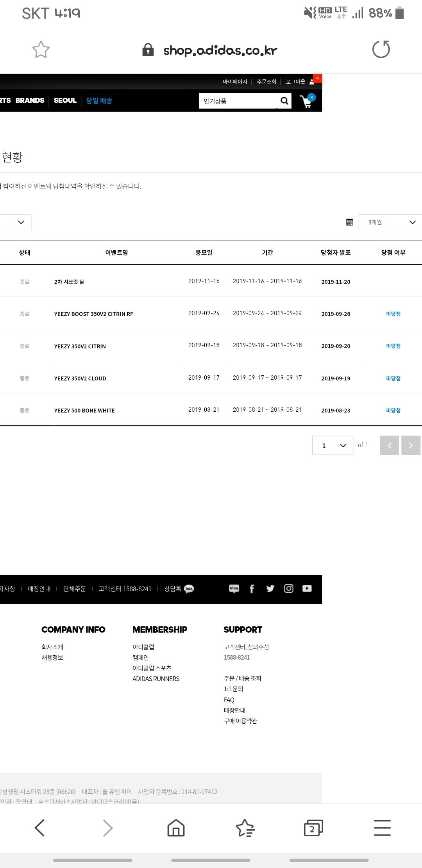The image size is (422, 868).
Task: Open 주문조회 link
Action: coord(266,82)
